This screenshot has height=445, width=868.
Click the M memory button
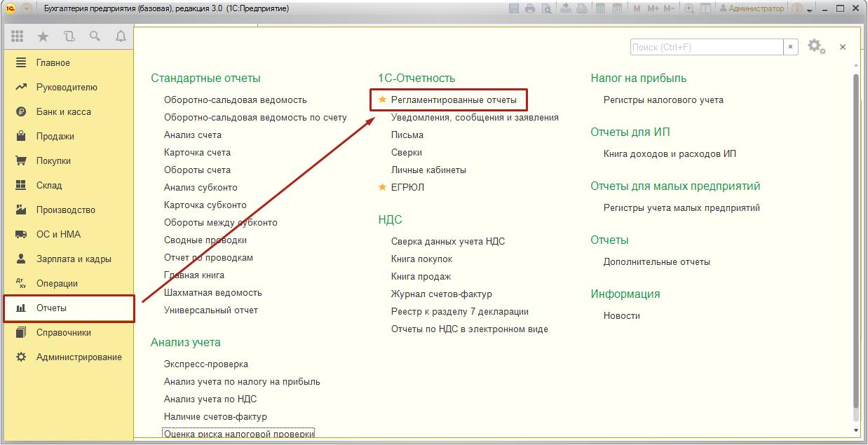(637, 8)
